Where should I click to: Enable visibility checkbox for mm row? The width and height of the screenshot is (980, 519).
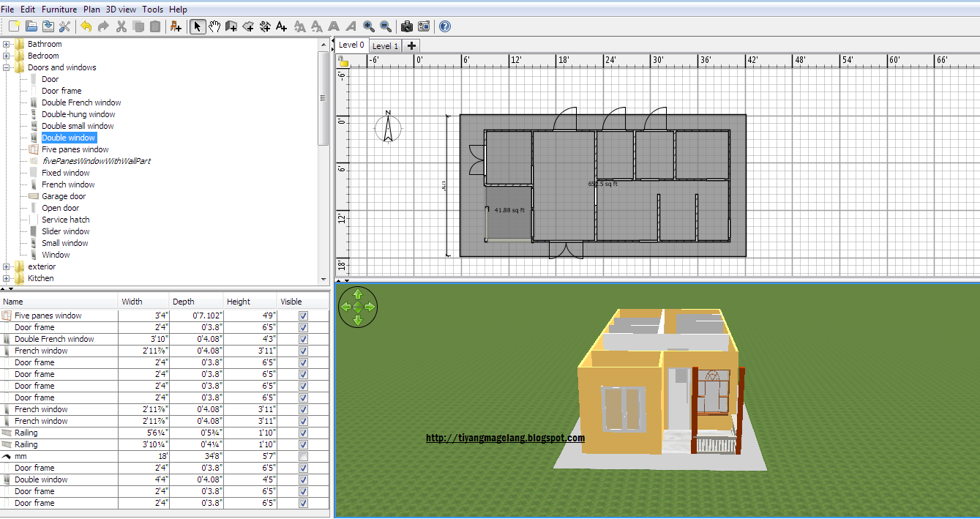[303, 456]
